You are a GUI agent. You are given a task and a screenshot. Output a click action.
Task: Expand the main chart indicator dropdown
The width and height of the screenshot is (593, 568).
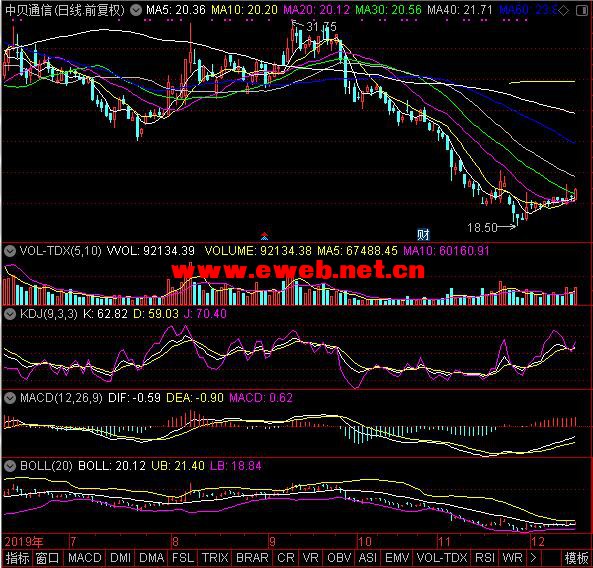click(136, 10)
